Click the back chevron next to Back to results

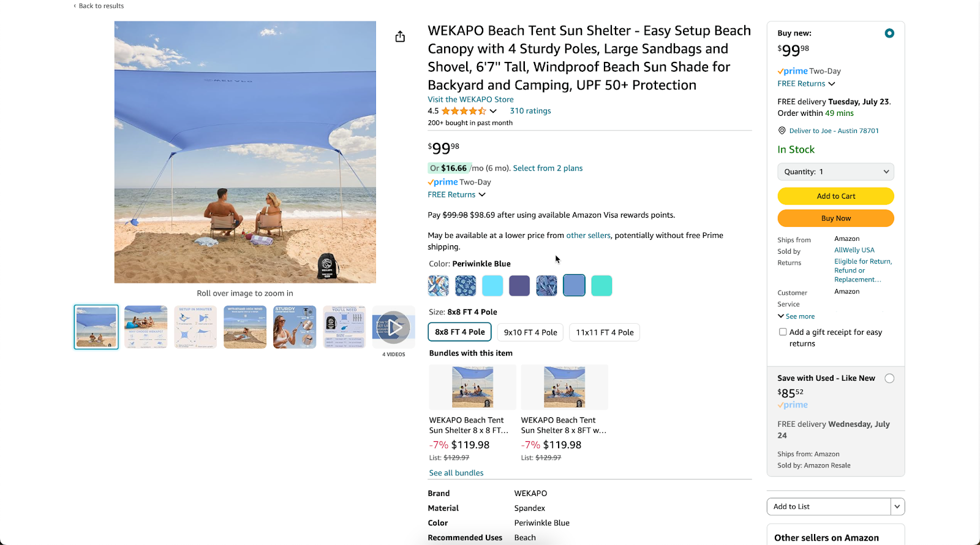(73, 6)
